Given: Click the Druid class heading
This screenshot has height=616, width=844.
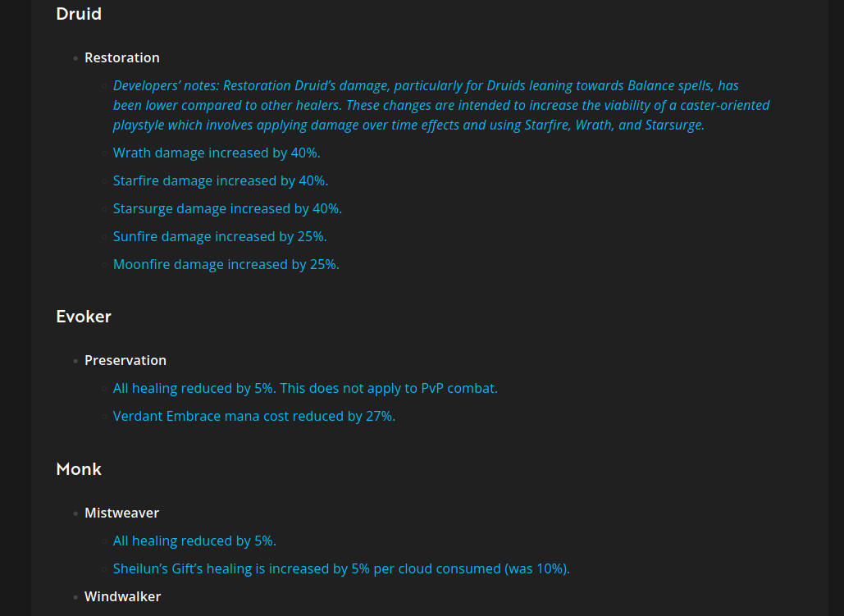Looking at the screenshot, I should pyautogui.click(x=79, y=14).
